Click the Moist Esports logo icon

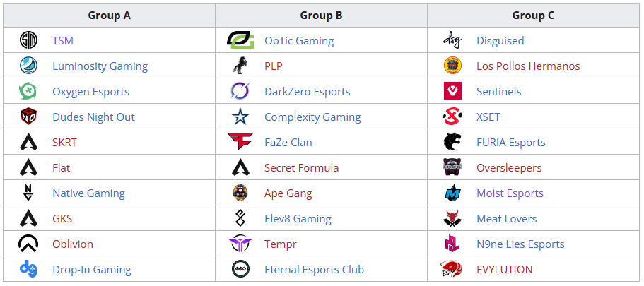452,193
